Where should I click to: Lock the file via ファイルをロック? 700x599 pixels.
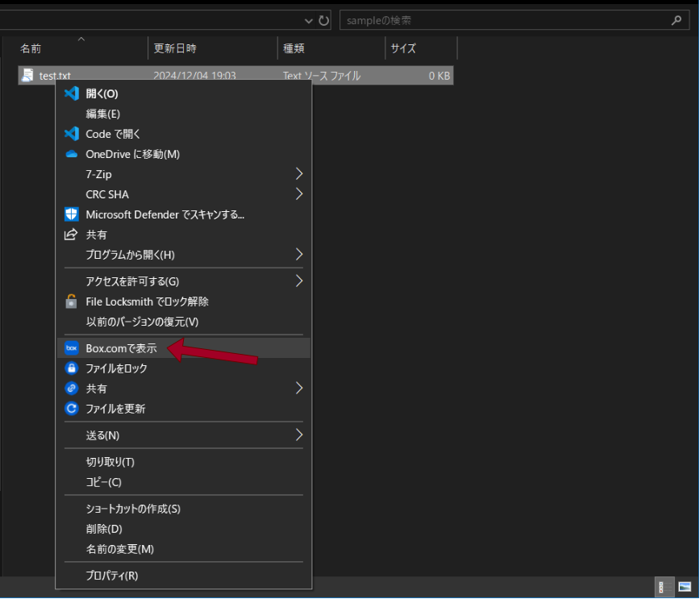click(117, 368)
